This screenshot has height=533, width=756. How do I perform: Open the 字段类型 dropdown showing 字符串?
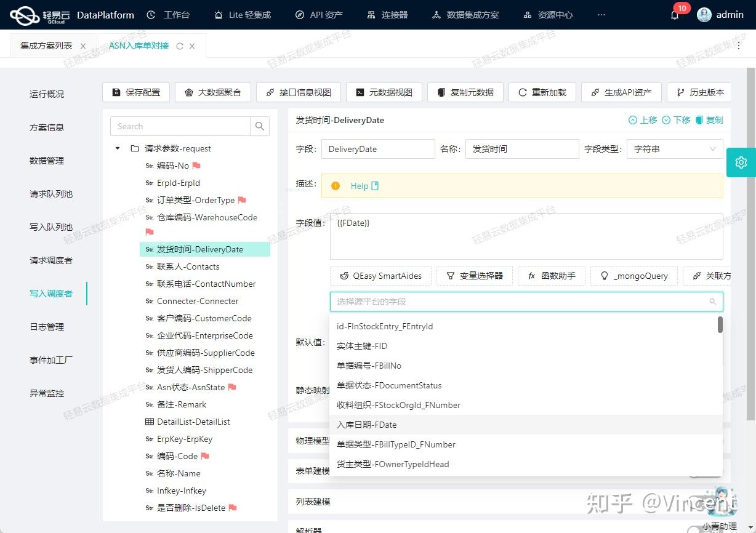[675, 148]
